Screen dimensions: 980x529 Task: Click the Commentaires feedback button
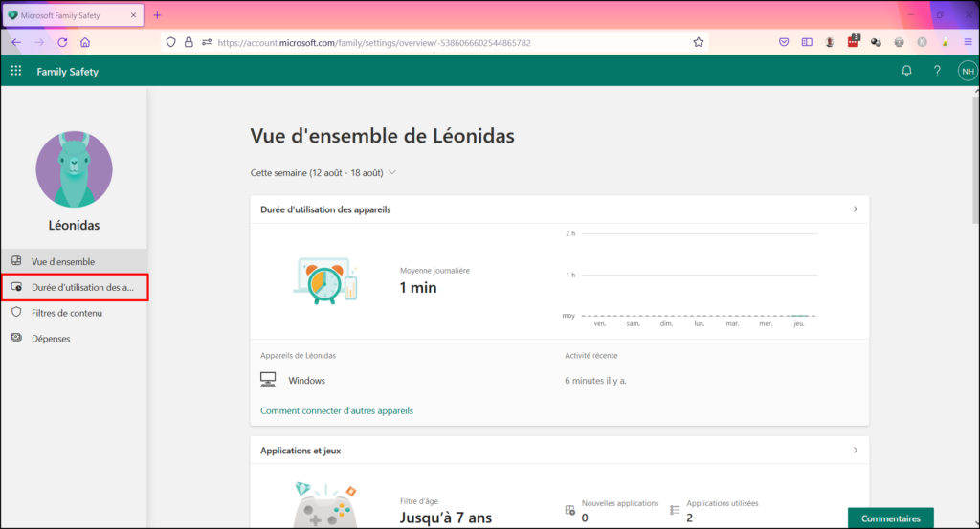891,518
